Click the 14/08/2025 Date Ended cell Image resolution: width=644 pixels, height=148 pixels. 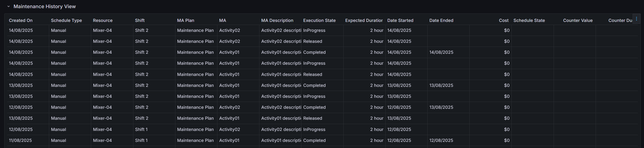tap(441, 52)
